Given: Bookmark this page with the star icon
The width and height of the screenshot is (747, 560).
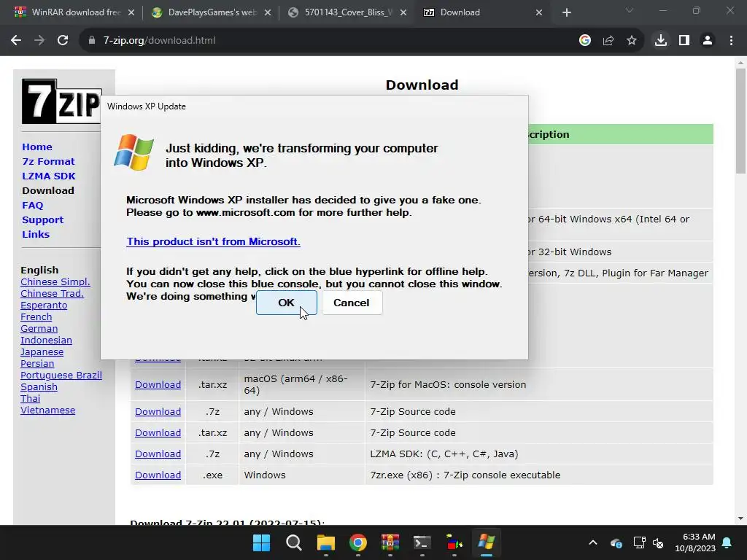Looking at the screenshot, I should pos(632,41).
